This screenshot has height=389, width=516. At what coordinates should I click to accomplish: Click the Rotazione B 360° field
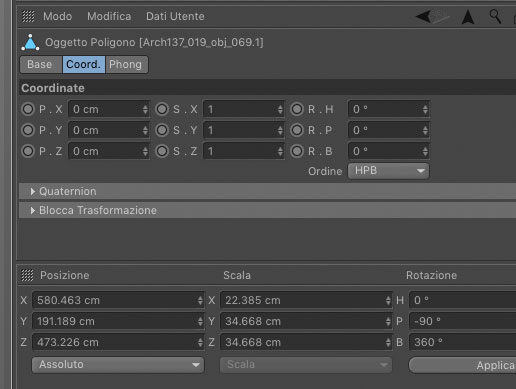point(463,342)
